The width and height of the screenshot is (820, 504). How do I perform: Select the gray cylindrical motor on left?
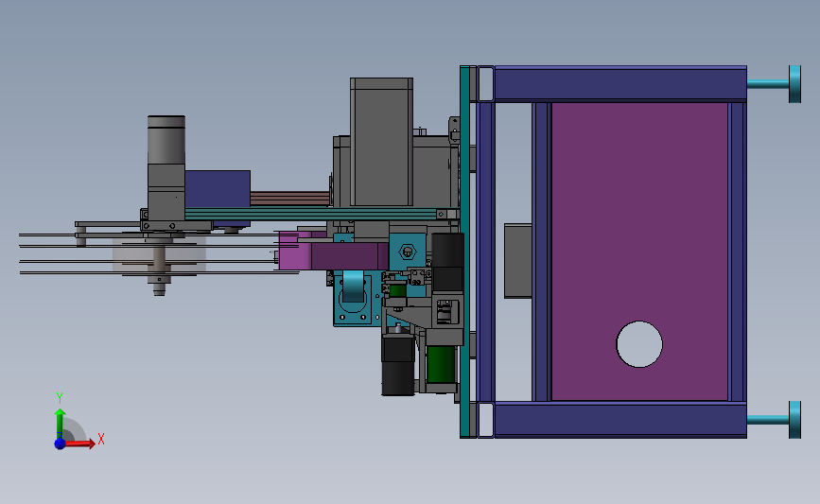click(x=166, y=140)
